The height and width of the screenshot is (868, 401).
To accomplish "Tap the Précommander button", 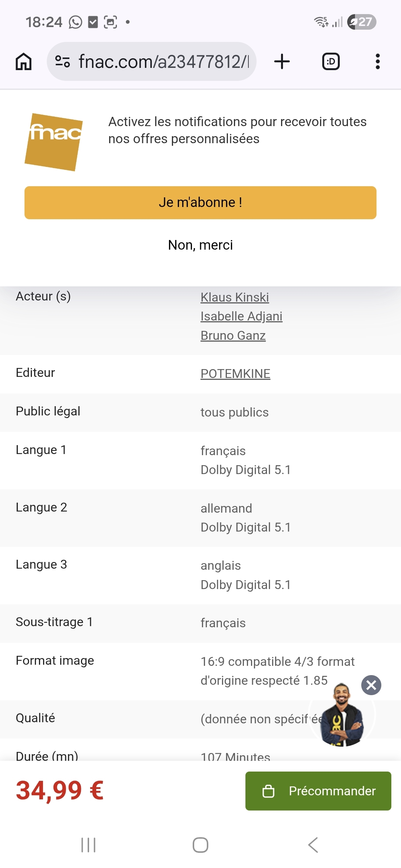I will pyautogui.click(x=318, y=791).
